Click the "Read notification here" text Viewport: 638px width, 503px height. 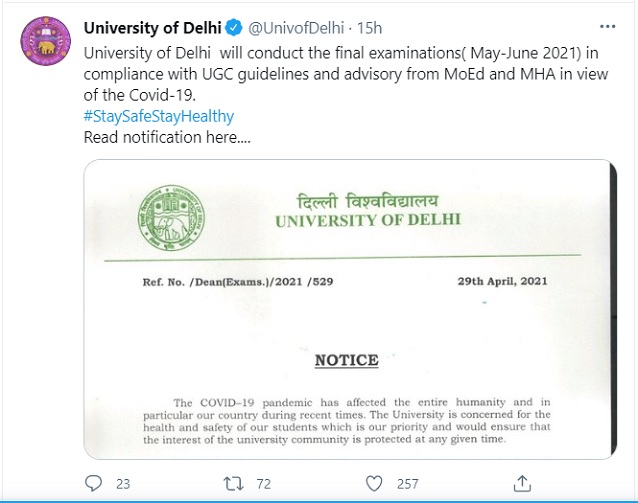(167, 138)
